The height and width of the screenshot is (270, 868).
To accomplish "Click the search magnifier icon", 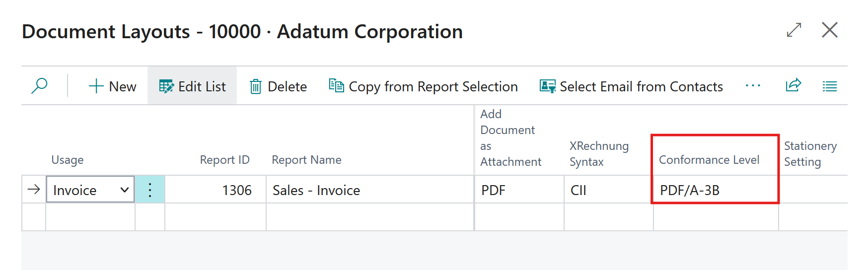I will [x=39, y=86].
